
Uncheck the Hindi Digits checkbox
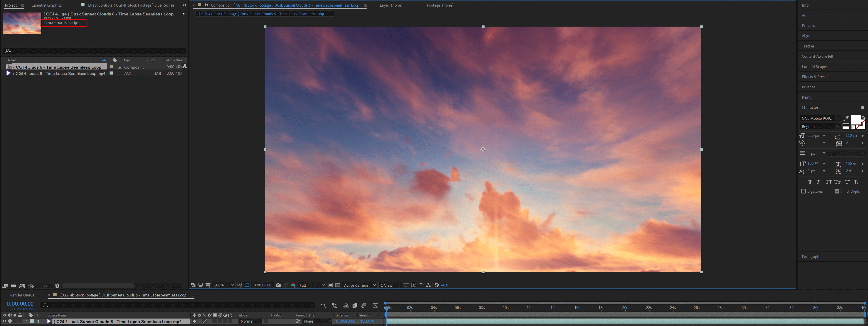pos(837,191)
